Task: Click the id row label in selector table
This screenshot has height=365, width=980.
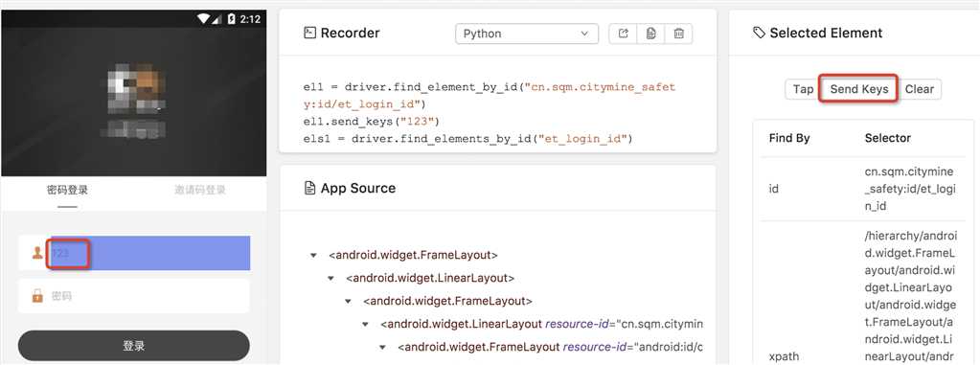Action: point(774,188)
